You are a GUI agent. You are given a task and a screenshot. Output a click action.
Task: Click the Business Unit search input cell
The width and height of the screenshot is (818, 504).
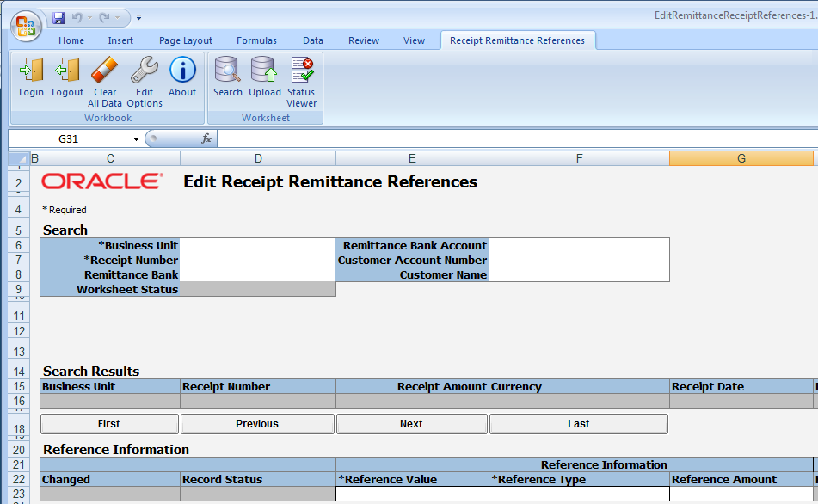pyautogui.click(x=258, y=246)
